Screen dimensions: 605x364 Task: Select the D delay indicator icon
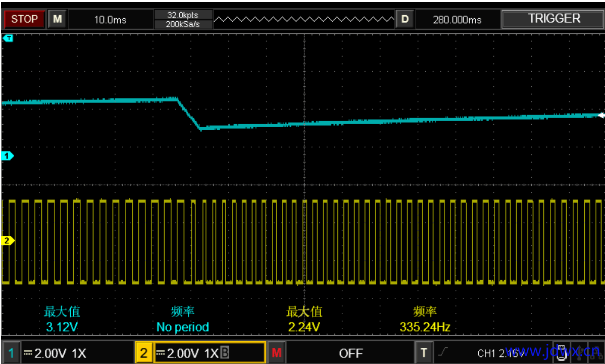coord(405,19)
